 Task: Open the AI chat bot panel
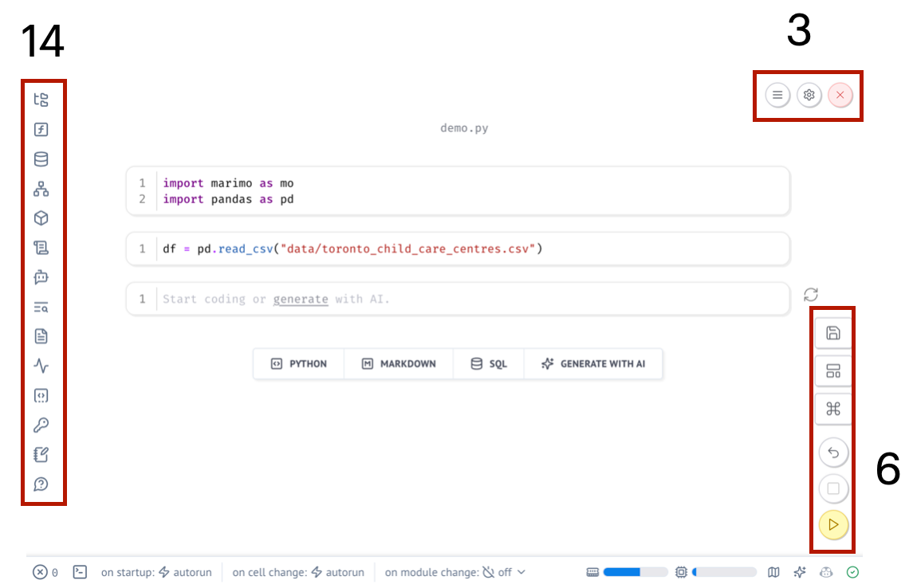(x=41, y=277)
